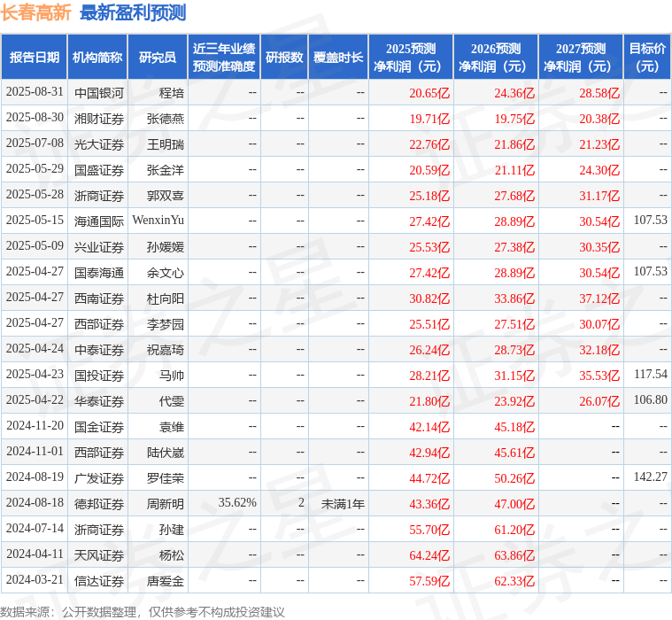Click value 45.18亿 in 国金证券 row

[x=514, y=427]
